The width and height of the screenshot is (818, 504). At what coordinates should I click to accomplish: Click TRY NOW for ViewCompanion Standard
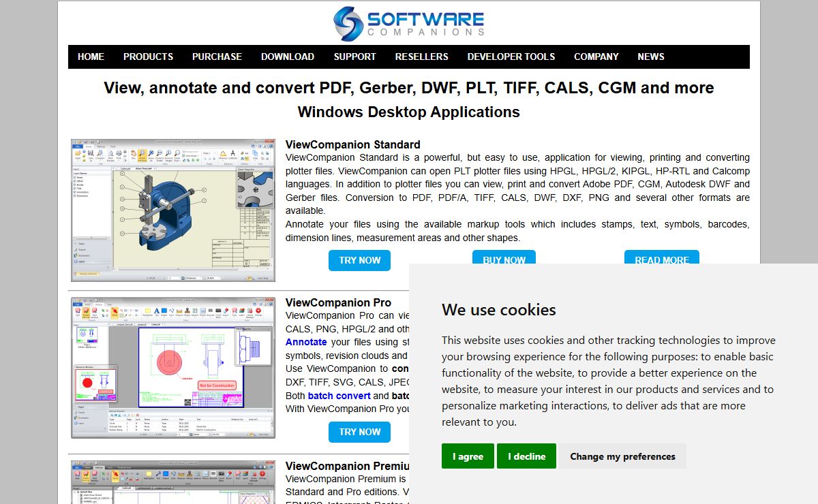360,260
